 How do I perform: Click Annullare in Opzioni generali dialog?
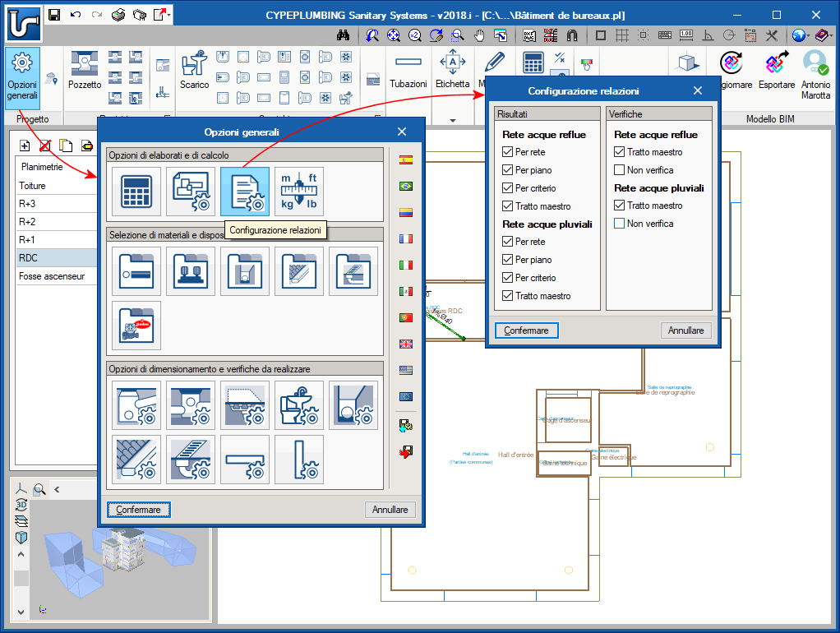[390, 510]
